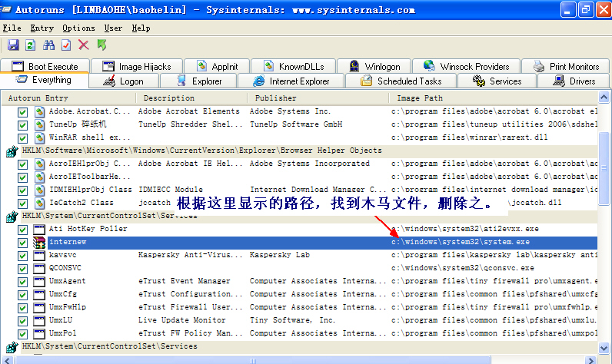Click the Browser Helper Objects registry icon
The height and width of the screenshot is (364, 612).
12,151
